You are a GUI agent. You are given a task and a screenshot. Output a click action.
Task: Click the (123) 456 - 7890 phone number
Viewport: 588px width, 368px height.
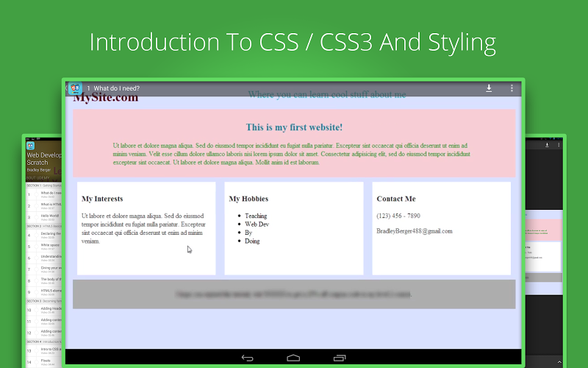(x=398, y=216)
